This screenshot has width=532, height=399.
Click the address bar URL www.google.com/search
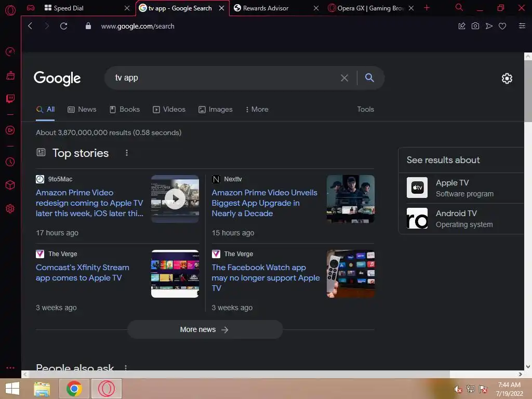coord(138,26)
